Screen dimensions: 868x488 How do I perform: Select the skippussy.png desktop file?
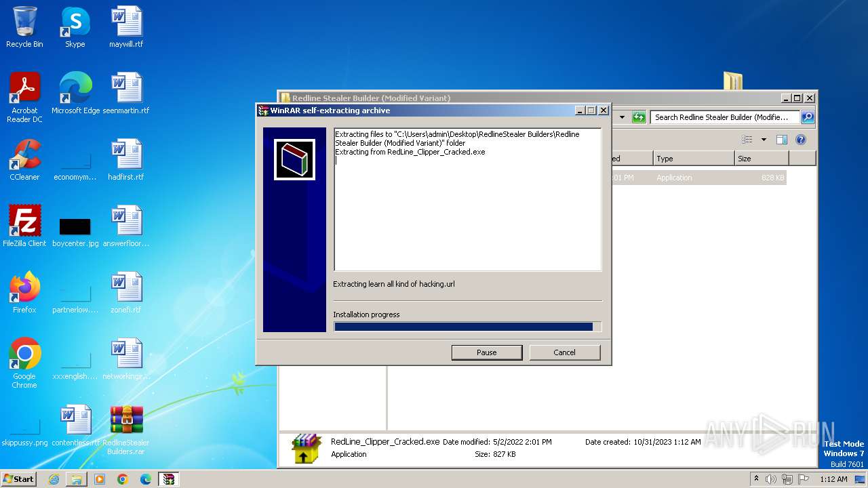[24, 434]
